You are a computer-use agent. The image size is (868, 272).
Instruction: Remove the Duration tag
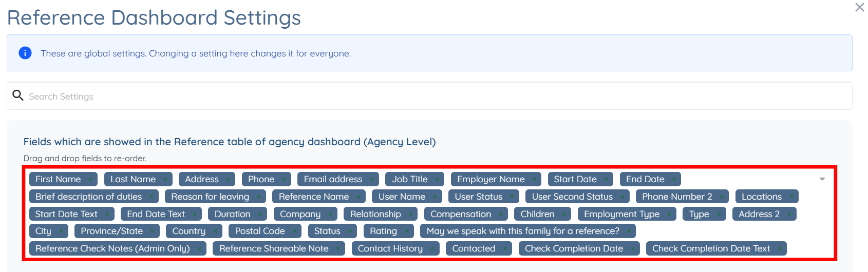click(260, 214)
